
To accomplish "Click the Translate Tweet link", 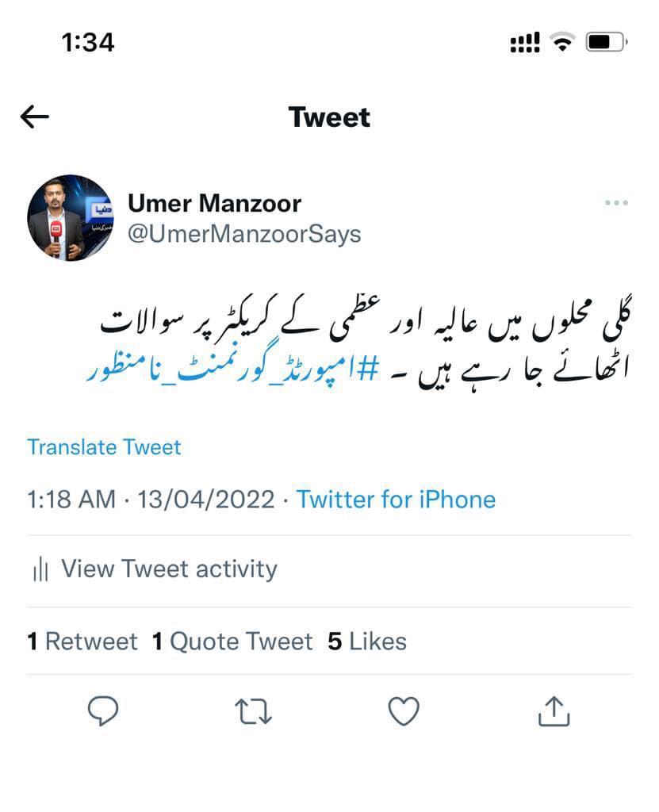I will (104, 447).
